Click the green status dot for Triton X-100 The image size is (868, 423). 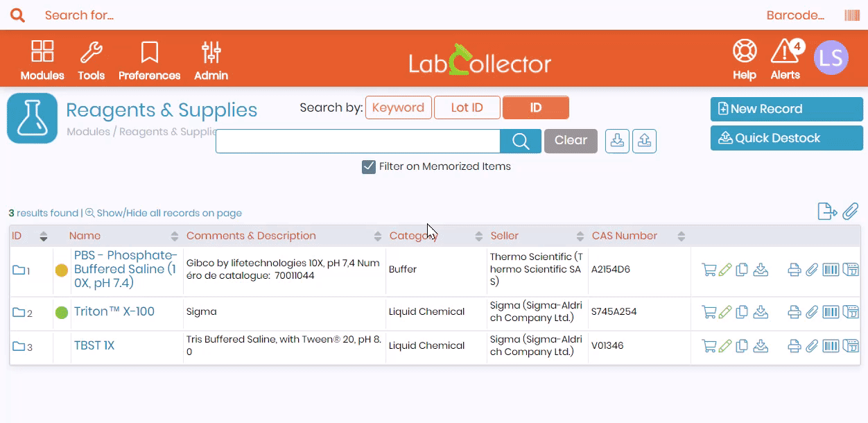pyautogui.click(x=62, y=313)
